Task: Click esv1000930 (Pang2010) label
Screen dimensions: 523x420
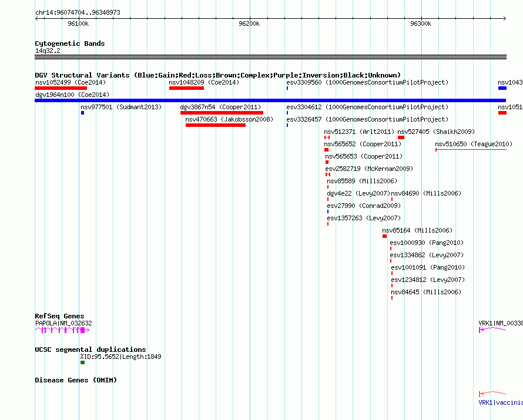Action: click(x=427, y=243)
